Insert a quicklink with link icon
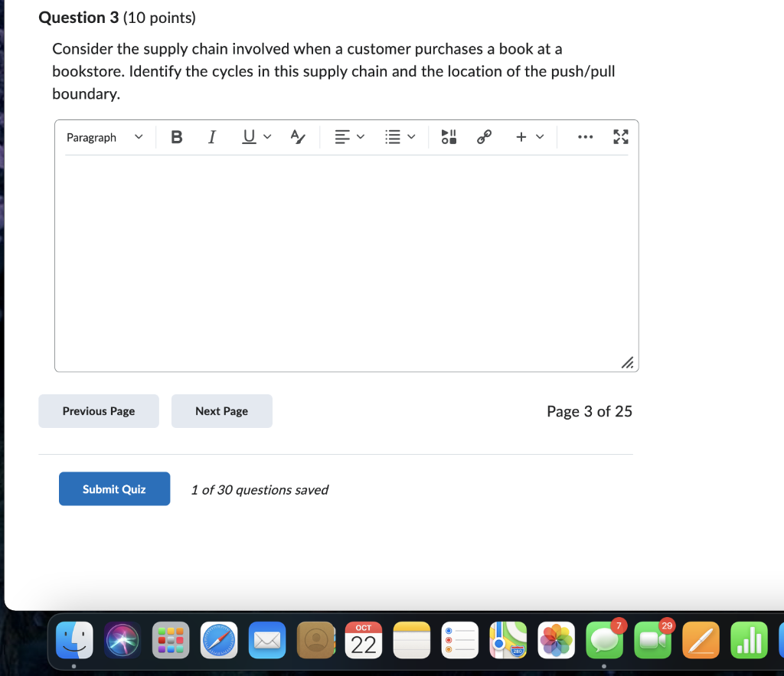This screenshot has width=784, height=676. coord(484,137)
